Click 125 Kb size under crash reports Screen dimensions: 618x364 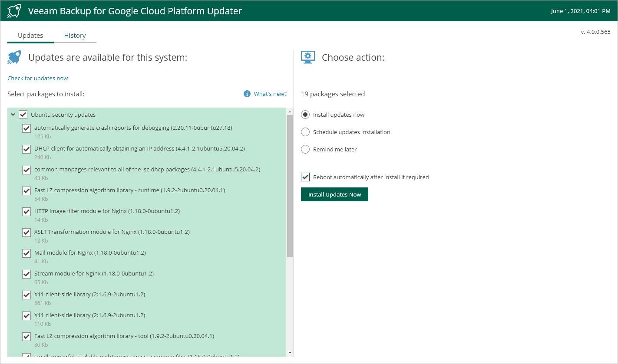click(43, 136)
